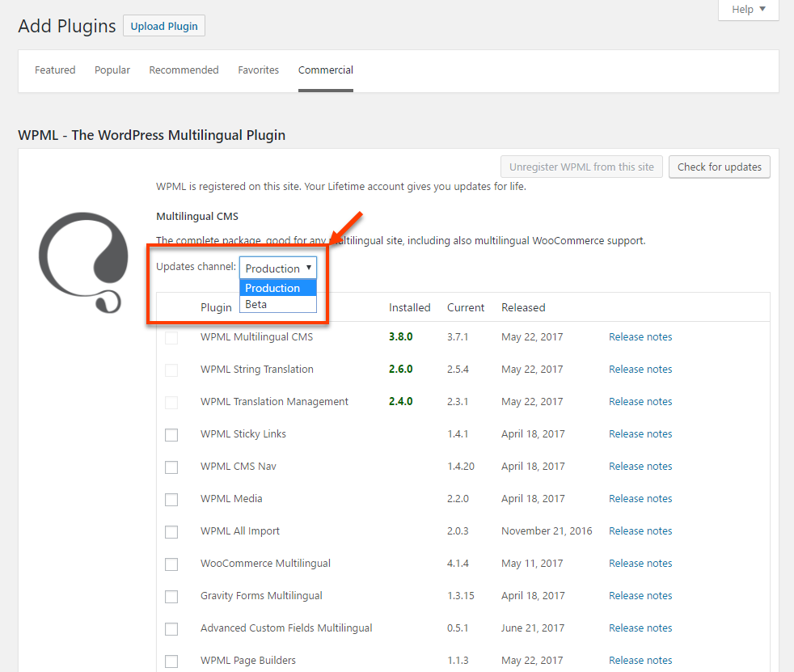Click the WPML Multilingual CMS checkbox
This screenshot has height=672, width=794.
point(171,338)
